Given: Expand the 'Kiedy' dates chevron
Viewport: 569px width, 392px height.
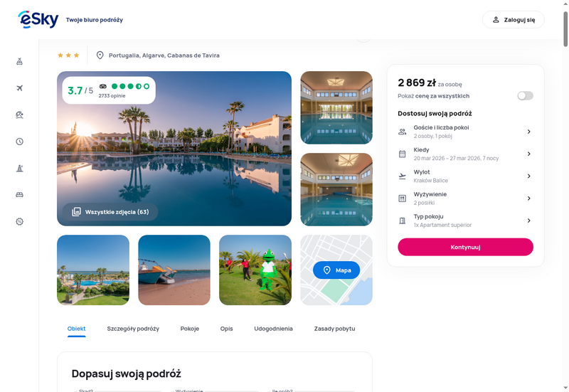Looking at the screenshot, I should click(528, 154).
